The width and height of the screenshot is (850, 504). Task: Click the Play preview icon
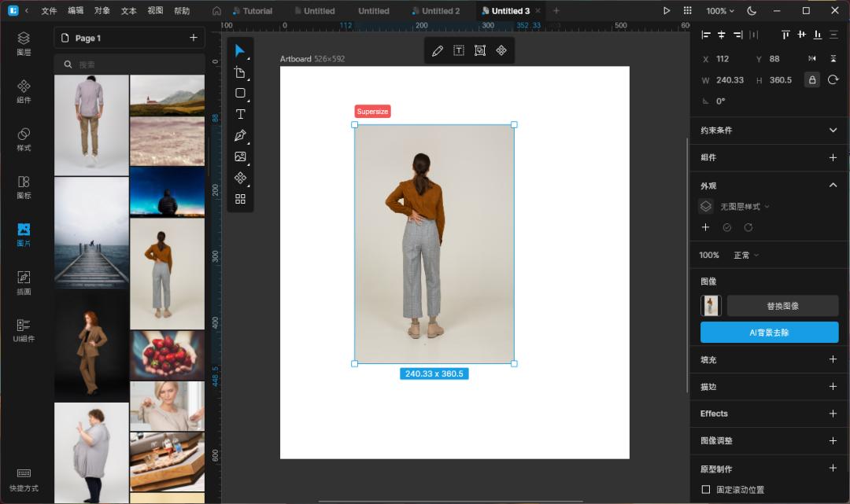click(x=667, y=11)
